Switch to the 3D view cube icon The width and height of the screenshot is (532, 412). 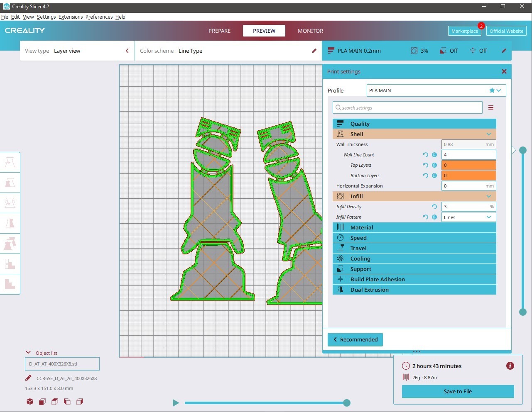(x=30, y=402)
